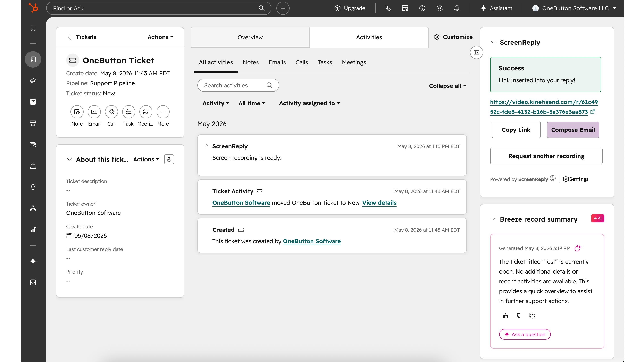The height and width of the screenshot is (362, 644).
Task: Open the HubSpot sprocket home logo
Action: (33, 8)
